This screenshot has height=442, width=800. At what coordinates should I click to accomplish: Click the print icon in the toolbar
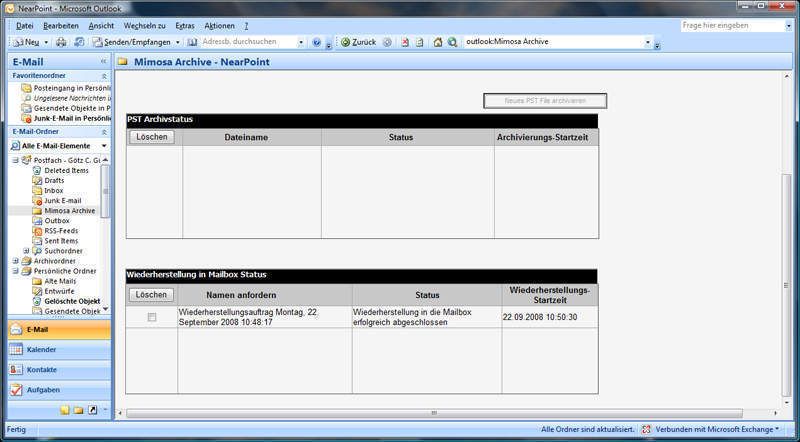click(x=61, y=42)
